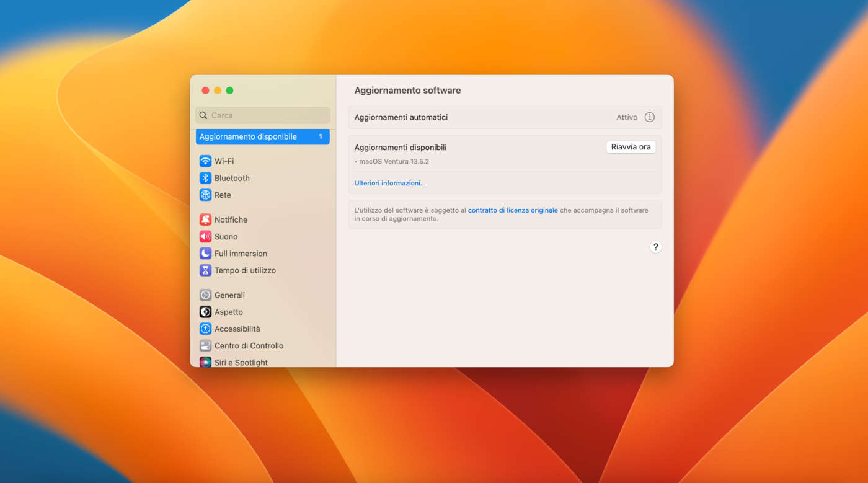Open Ulteriori informazioni link

pyautogui.click(x=390, y=183)
